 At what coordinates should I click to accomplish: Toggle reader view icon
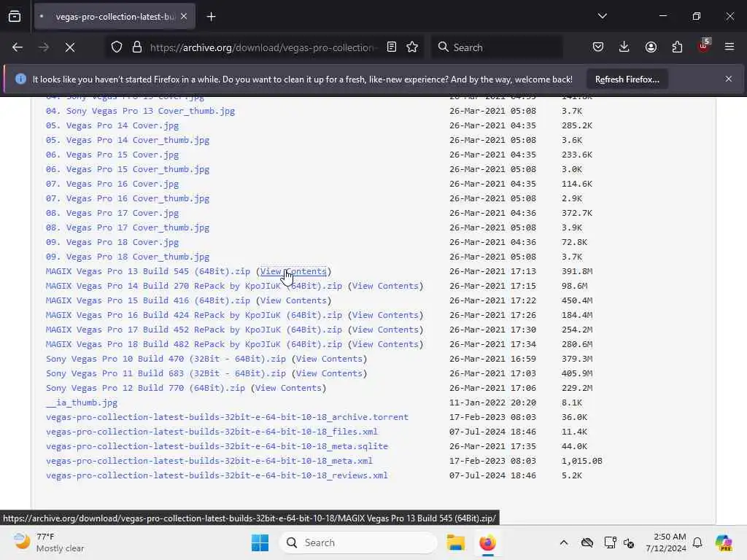(x=392, y=47)
